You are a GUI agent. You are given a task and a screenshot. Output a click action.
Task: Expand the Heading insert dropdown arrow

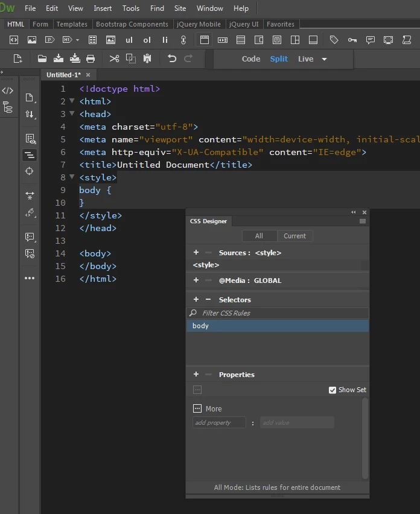click(x=77, y=40)
